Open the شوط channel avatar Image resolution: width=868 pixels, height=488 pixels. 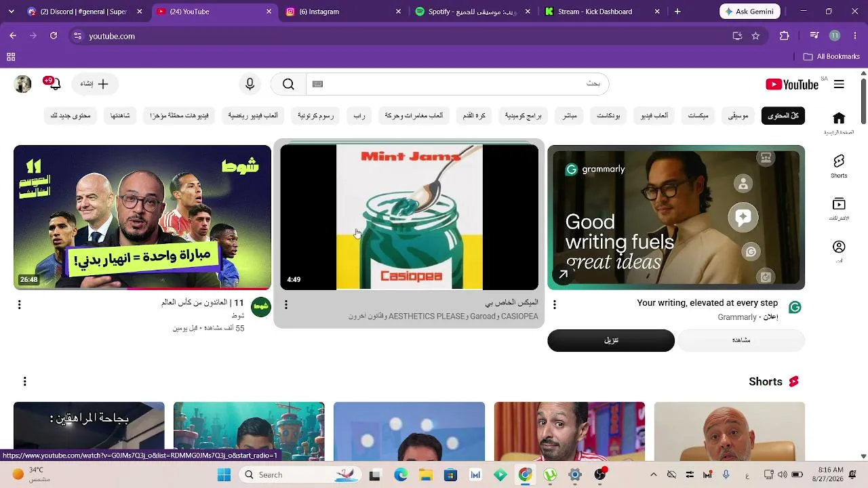[x=261, y=307]
